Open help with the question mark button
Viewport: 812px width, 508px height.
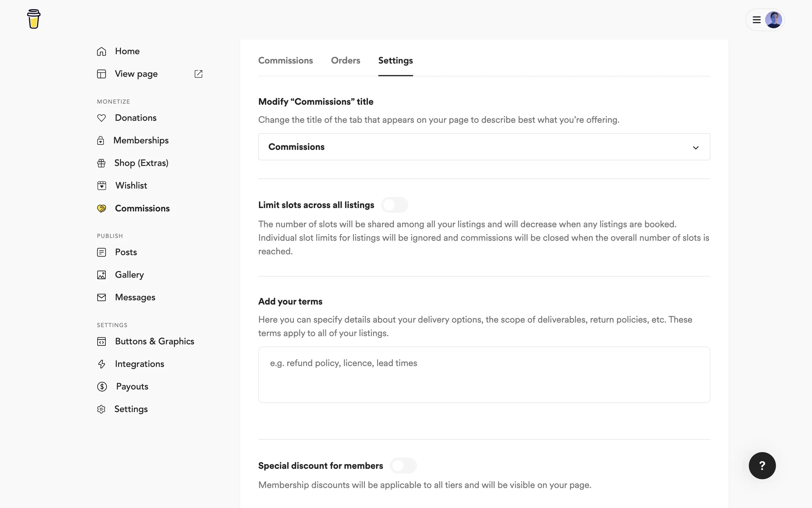762,466
